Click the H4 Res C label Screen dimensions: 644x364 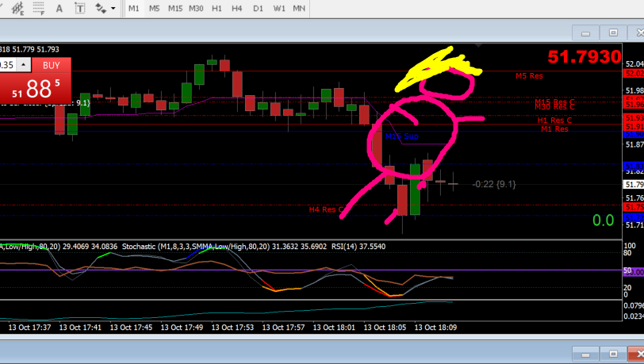[325, 209]
